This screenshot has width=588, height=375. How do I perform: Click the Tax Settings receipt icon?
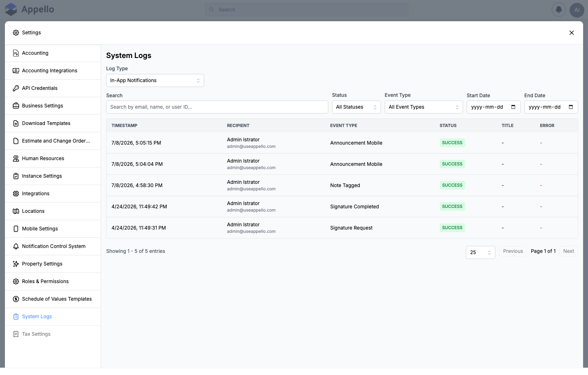[x=16, y=334]
